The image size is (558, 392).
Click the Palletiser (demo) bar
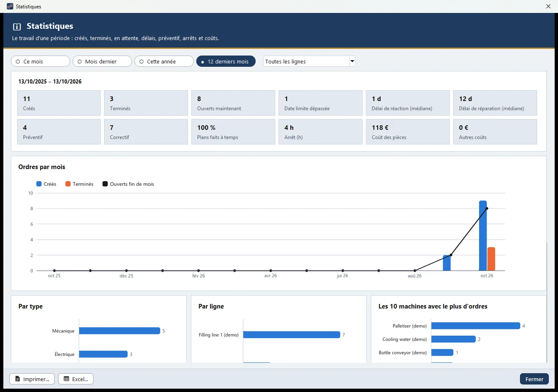point(476,326)
